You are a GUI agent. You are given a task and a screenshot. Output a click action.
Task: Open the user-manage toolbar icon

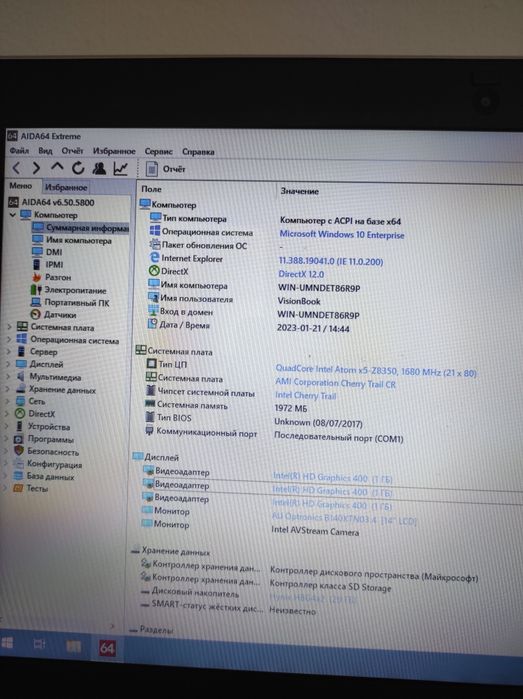[x=99, y=168]
